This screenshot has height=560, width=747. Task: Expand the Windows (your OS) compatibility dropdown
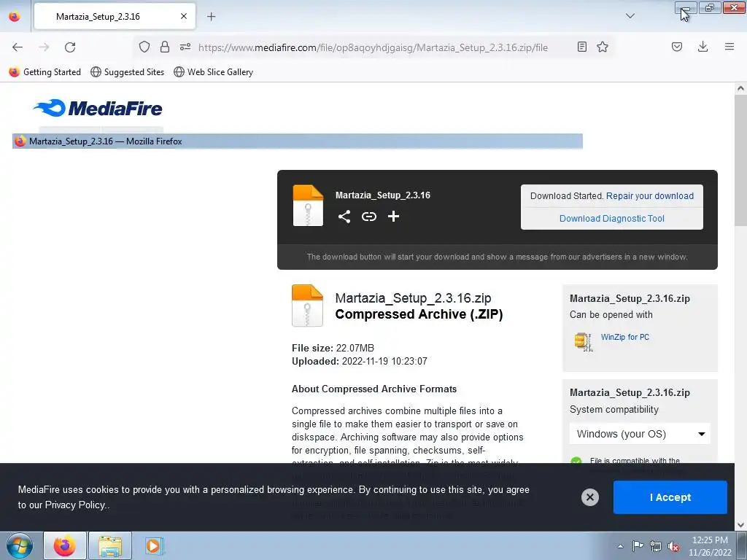click(x=640, y=434)
